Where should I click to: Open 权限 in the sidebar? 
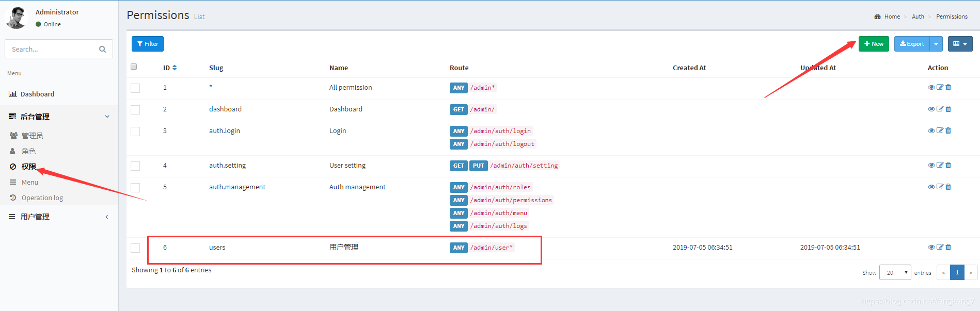(x=59, y=167)
